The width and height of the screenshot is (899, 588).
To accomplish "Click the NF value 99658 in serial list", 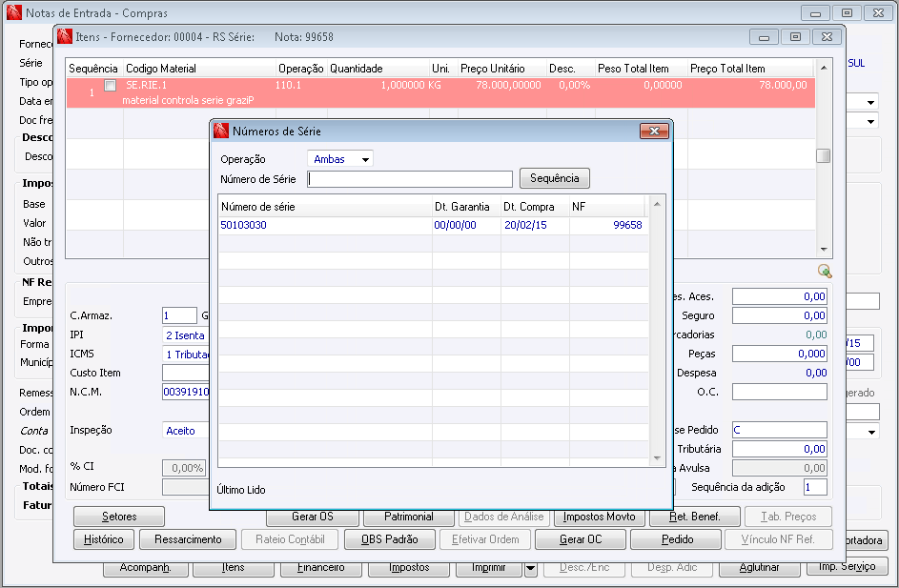I will pos(627,225).
